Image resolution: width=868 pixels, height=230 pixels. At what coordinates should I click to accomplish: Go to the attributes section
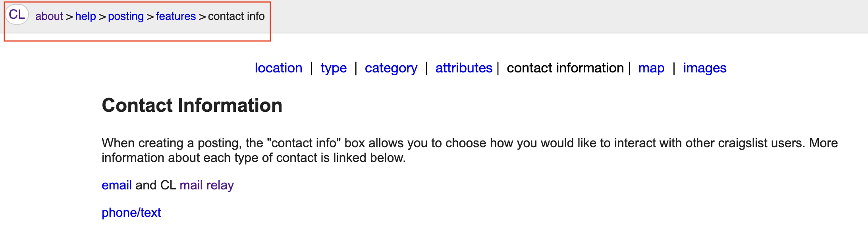pos(464,68)
